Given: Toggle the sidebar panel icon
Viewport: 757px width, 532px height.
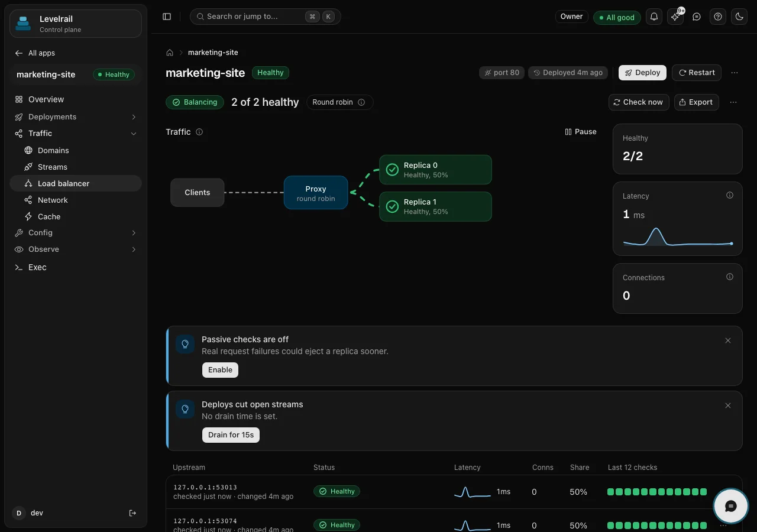Looking at the screenshot, I should pyautogui.click(x=167, y=17).
